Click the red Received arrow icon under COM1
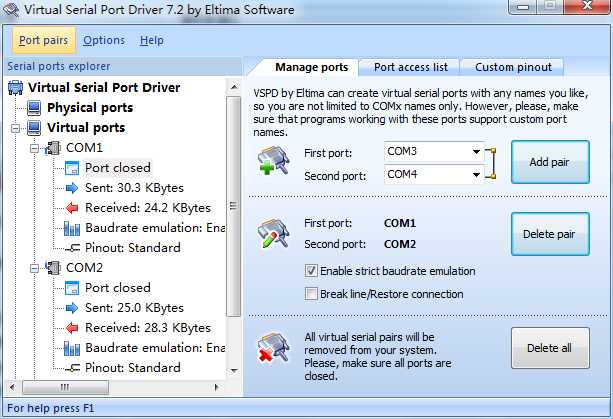The height and width of the screenshot is (419, 613). [72, 208]
